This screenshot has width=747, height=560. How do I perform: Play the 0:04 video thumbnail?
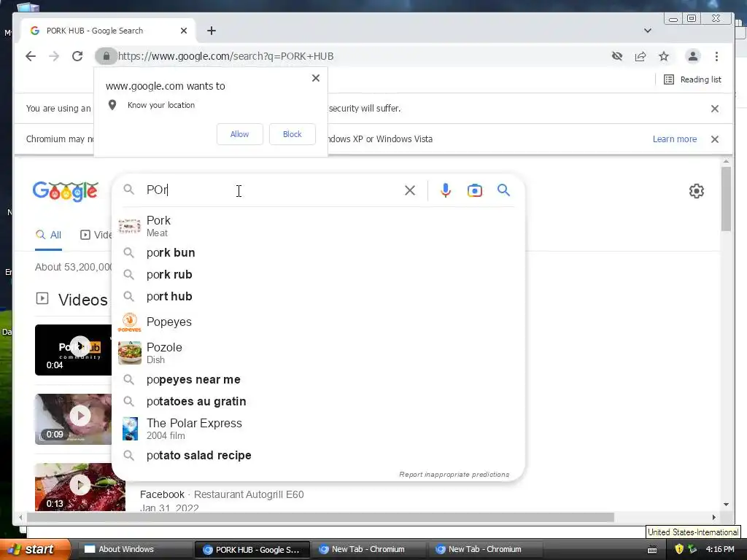coord(74,350)
